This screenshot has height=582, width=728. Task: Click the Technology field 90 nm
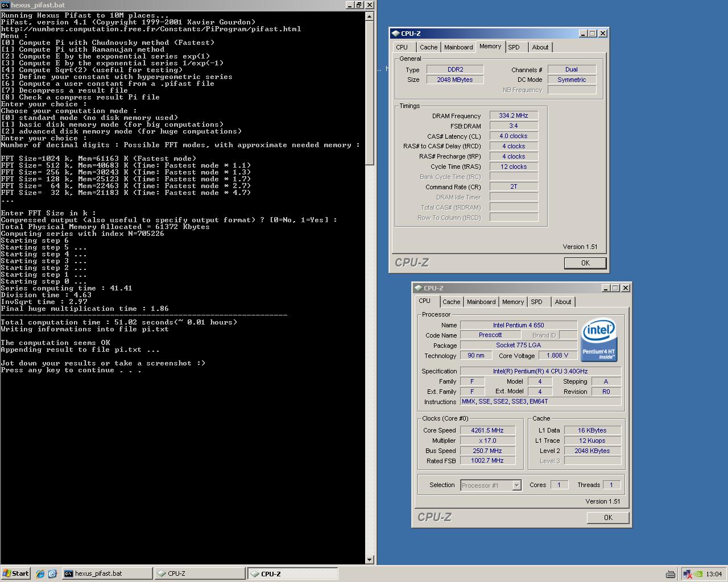476,355
